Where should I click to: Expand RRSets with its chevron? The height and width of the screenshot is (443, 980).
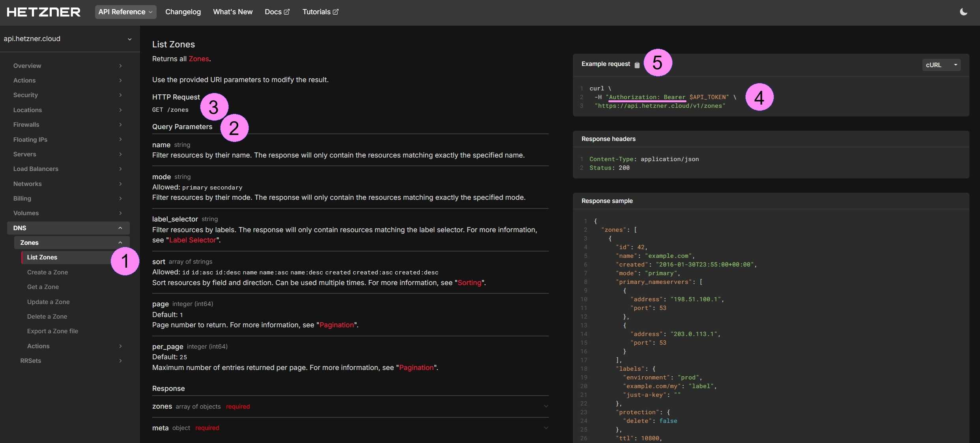120,360
